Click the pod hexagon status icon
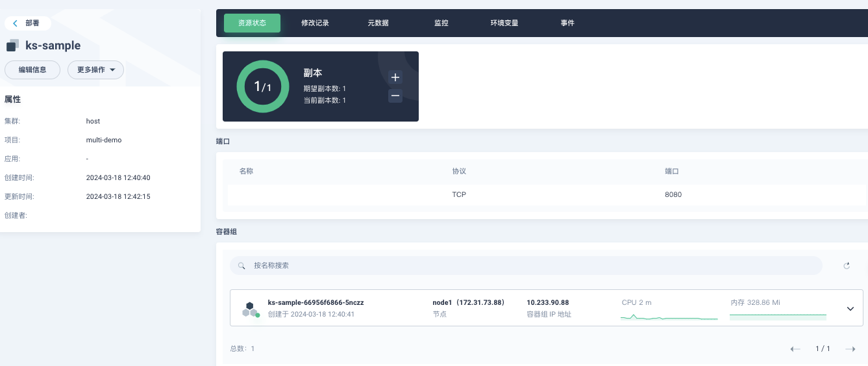 [x=250, y=309]
